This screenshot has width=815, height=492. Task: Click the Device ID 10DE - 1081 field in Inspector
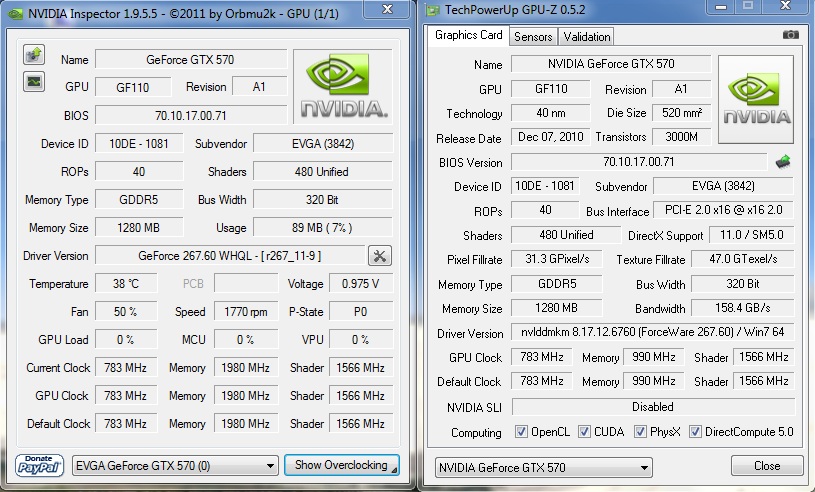139,143
